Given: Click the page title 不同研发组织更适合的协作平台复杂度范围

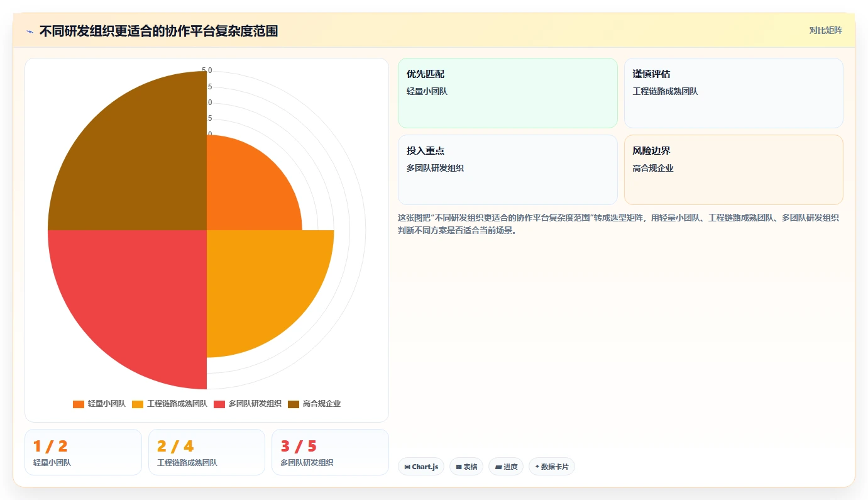Looking at the screenshot, I should click(158, 31).
